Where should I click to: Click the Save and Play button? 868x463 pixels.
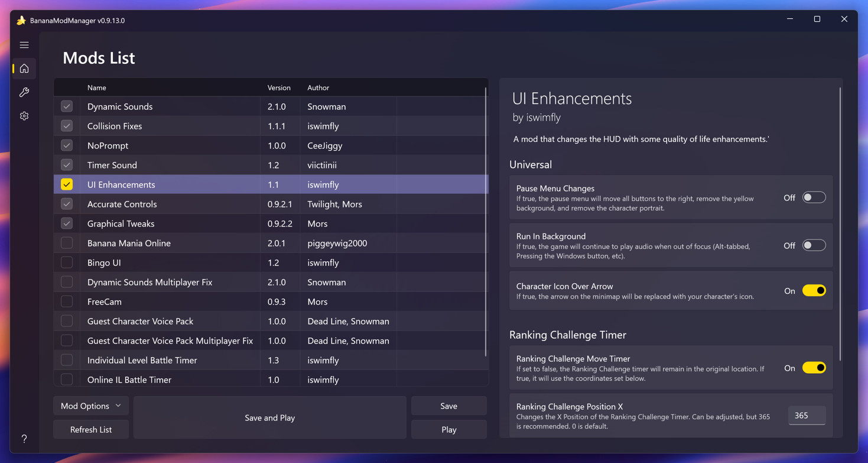(x=269, y=417)
